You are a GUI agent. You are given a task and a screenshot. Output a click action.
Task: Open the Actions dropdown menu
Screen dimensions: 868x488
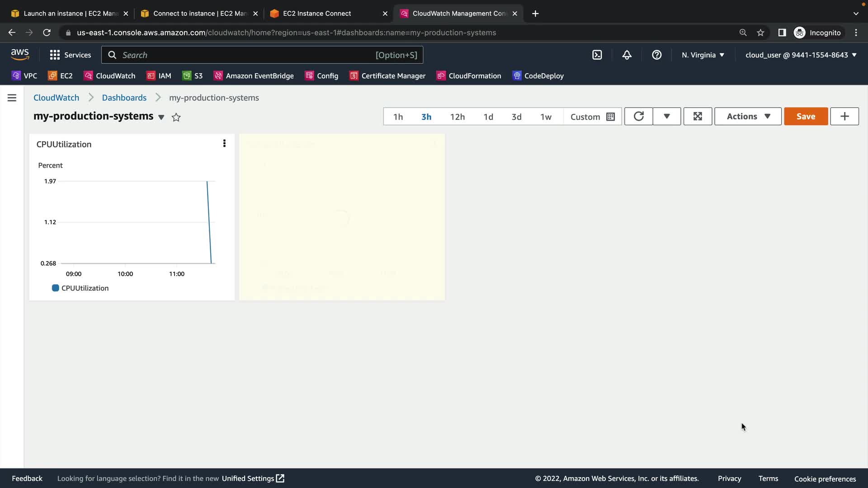point(748,117)
